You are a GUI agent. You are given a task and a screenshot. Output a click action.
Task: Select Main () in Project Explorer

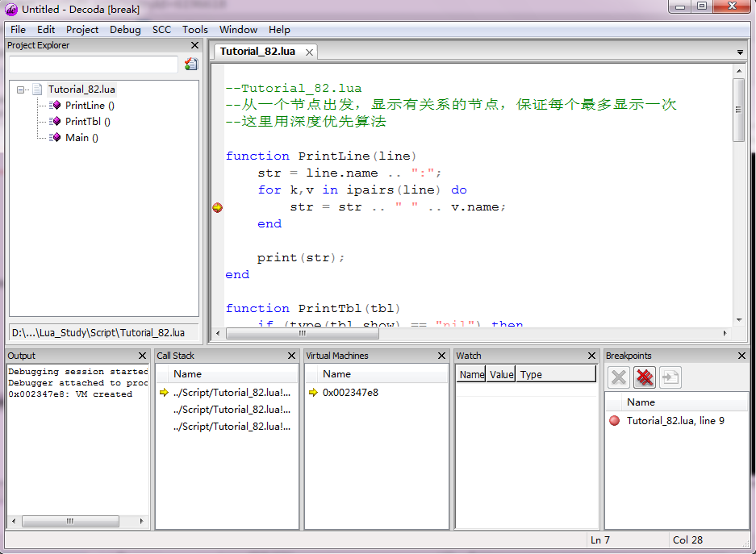pyautogui.click(x=82, y=138)
